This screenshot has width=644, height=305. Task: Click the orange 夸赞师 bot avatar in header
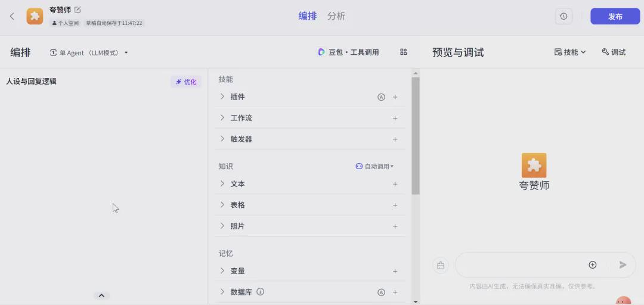[35, 17]
